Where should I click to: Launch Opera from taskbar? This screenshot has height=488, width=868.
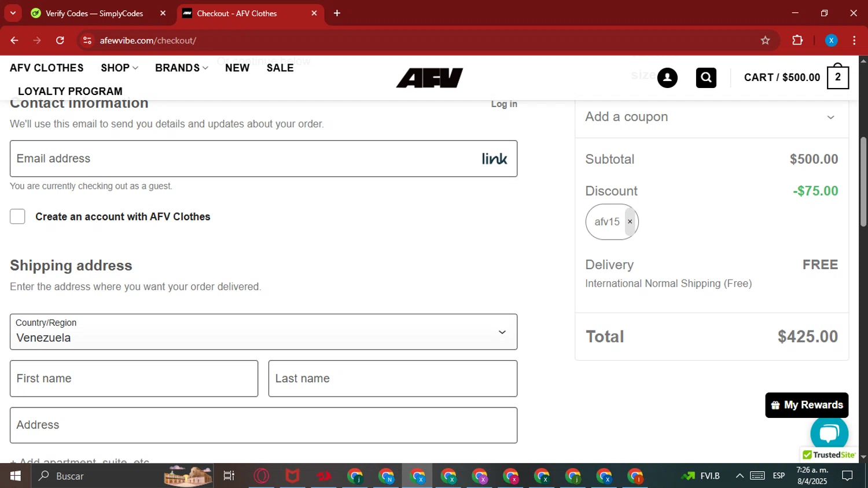[262, 476]
